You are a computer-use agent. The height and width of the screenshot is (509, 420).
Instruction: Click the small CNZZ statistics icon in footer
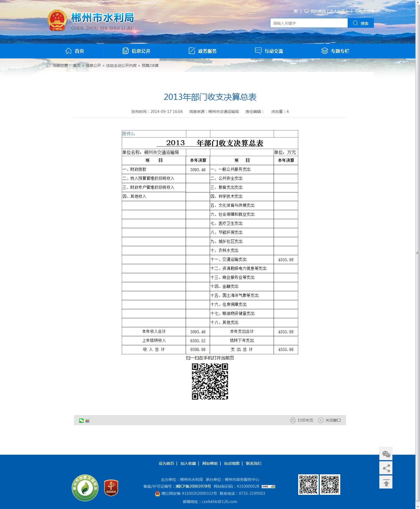click(268, 487)
